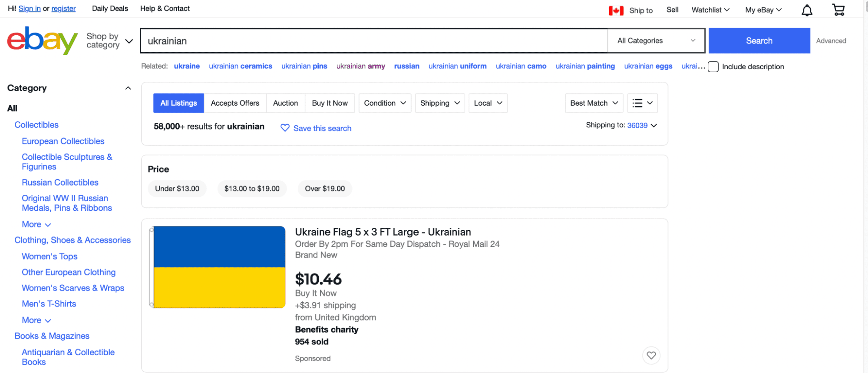This screenshot has height=373, width=868.
Task: Open the All Categories dropdown
Action: coord(656,40)
